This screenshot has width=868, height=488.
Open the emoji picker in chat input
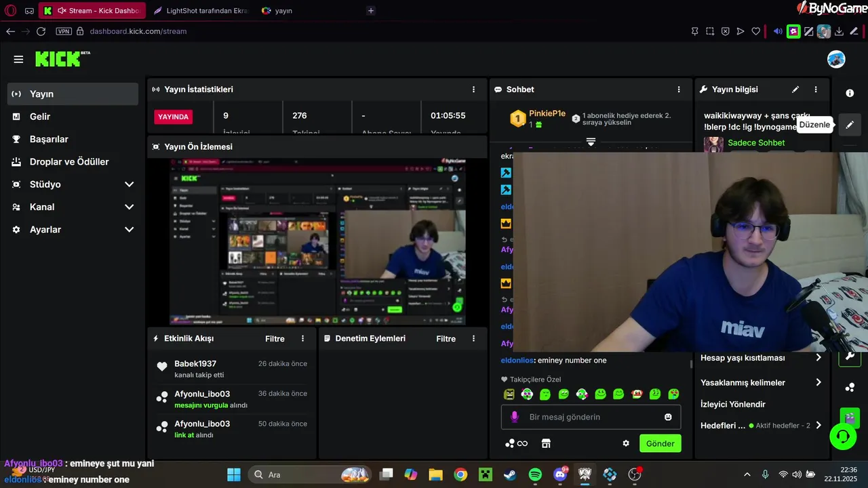coord(668,417)
